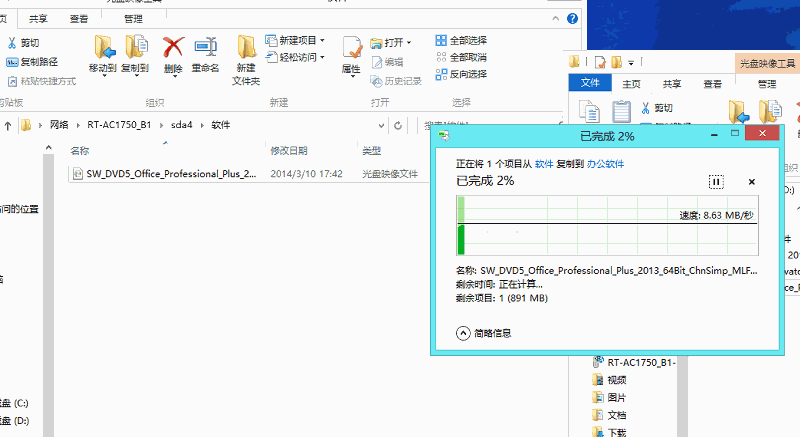The height and width of the screenshot is (437, 800).
Task: Select the SW_DVD5_Office_Professional_Plus file
Action: (x=248, y=174)
